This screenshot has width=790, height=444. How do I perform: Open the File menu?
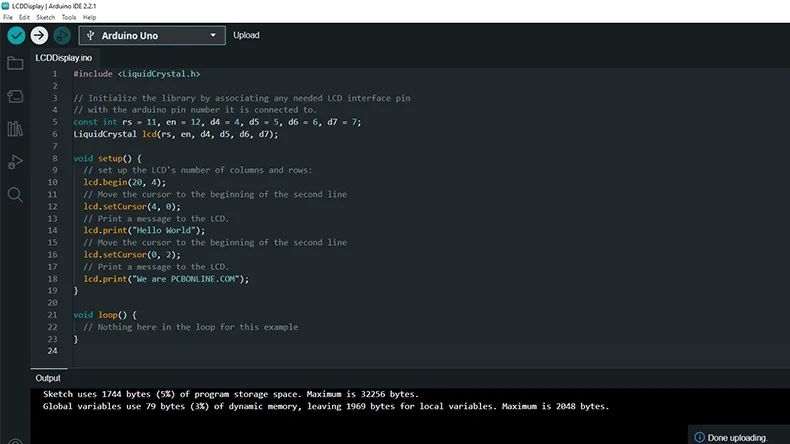coord(8,17)
